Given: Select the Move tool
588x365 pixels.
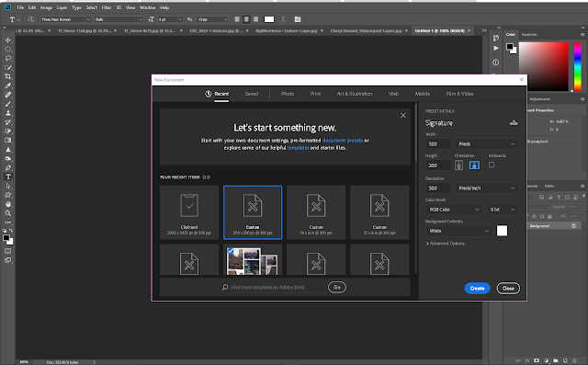Looking at the screenshot, I should click(x=8, y=40).
